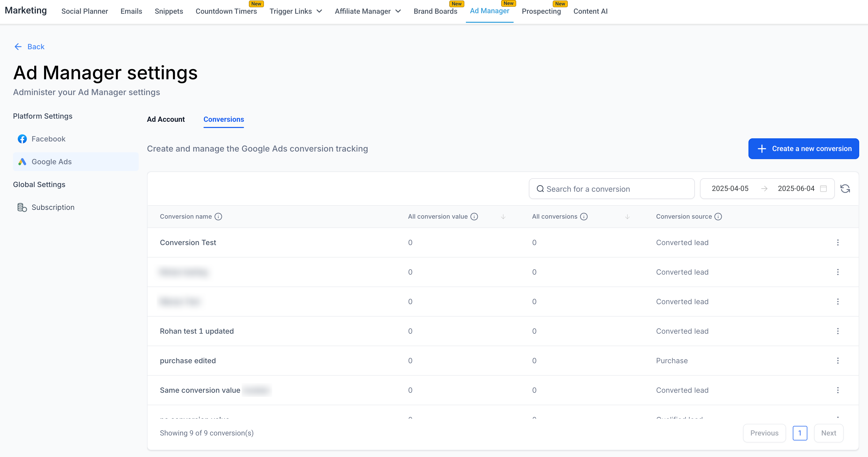Click the Conversion source info icon
This screenshot has height=457, width=868.
click(718, 217)
